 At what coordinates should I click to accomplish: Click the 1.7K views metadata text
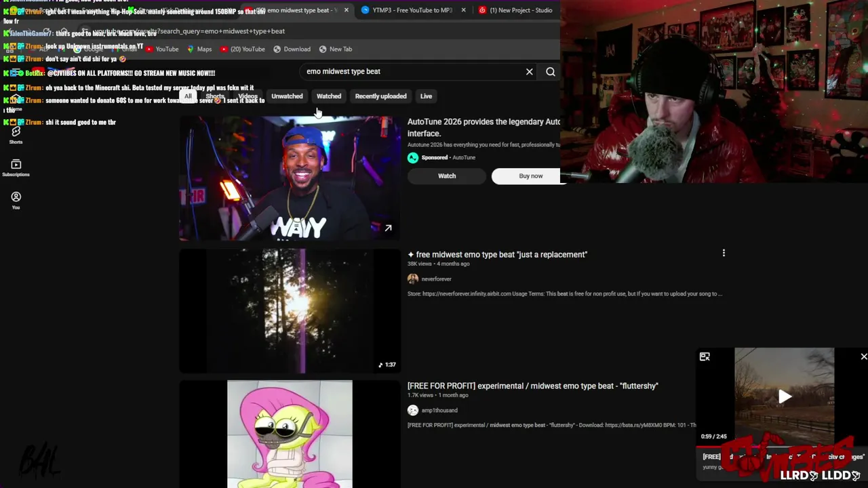point(420,395)
